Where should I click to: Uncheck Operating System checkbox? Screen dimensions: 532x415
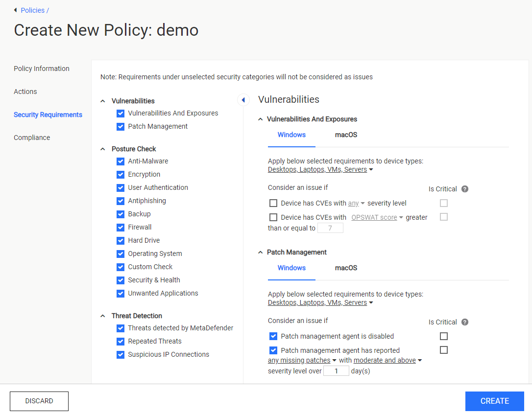tap(121, 254)
